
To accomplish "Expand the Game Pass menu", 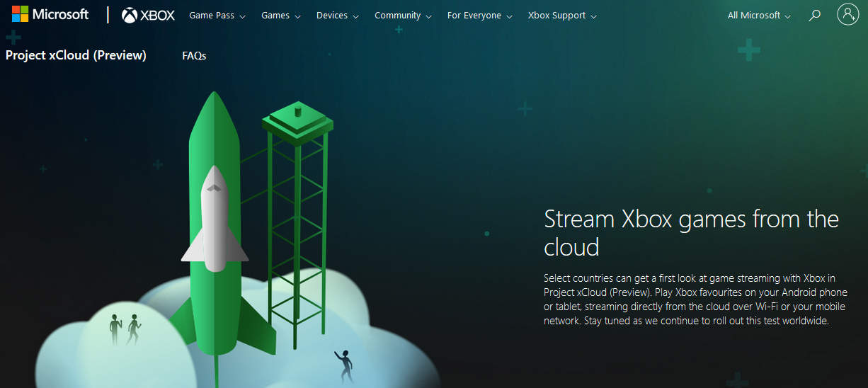I will [x=217, y=16].
